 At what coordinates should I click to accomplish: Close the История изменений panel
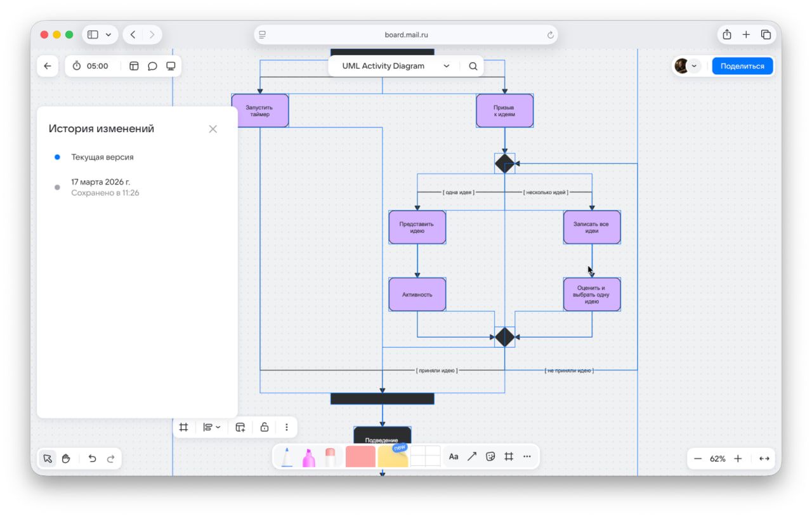pyautogui.click(x=213, y=129)
